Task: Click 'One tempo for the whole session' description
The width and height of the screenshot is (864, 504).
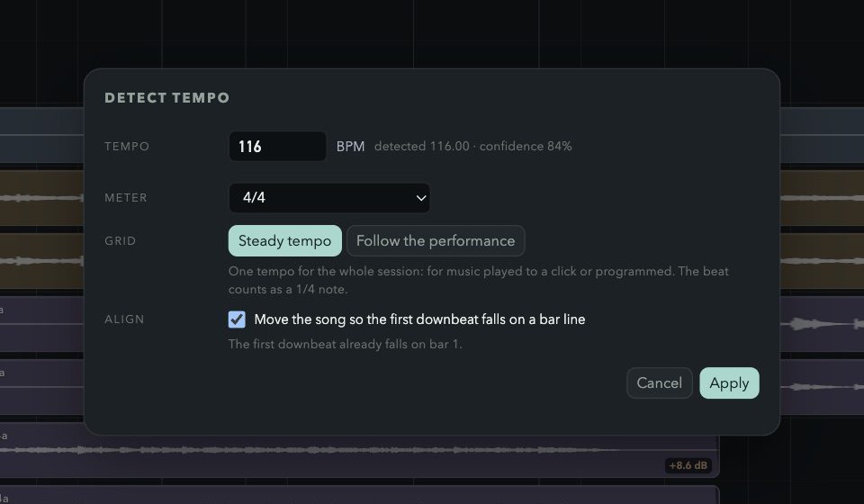Action: pos(478,280)
